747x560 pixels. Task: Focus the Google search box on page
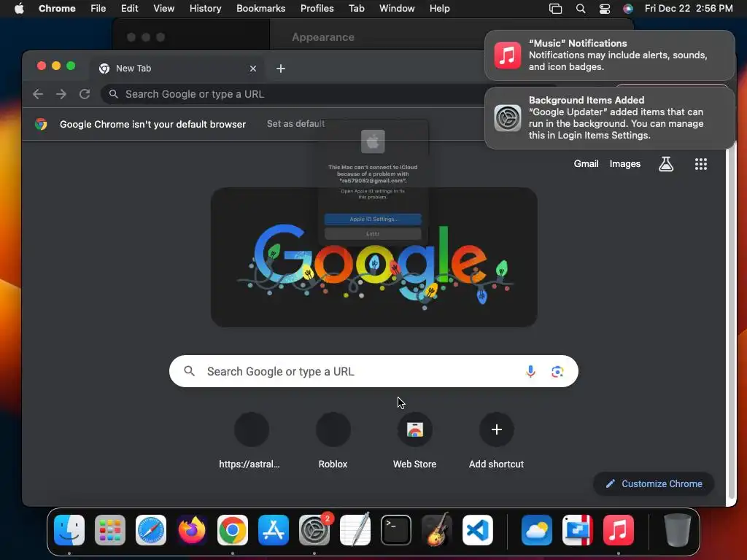(373, 371)
